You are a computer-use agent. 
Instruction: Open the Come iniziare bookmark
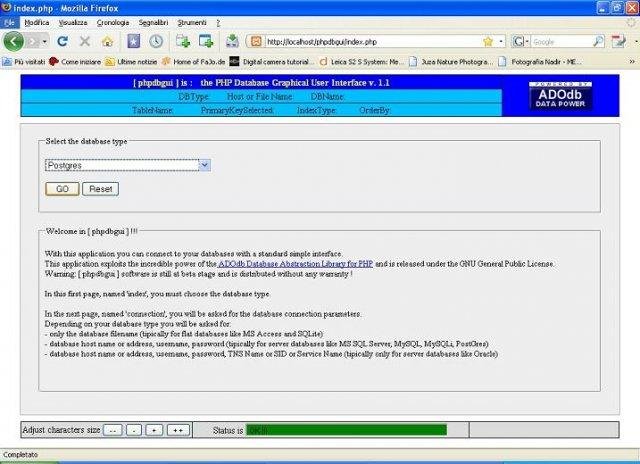coord(75,62)
